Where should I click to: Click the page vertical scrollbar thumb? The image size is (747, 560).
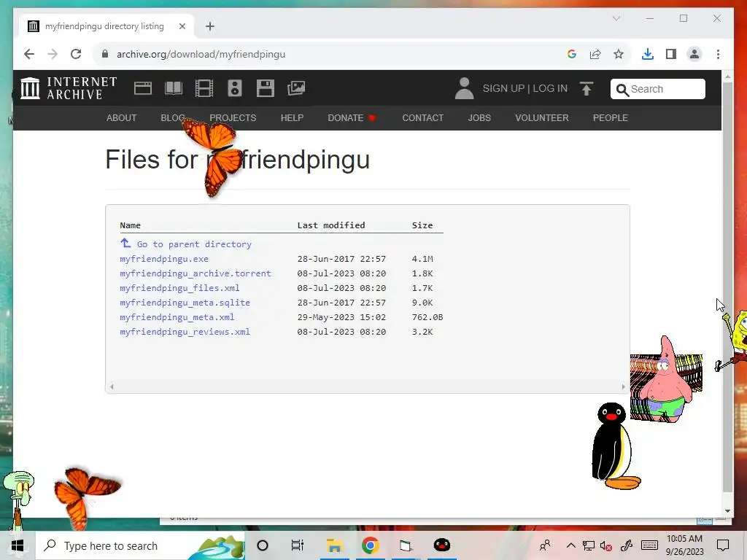tap(727, 287)
